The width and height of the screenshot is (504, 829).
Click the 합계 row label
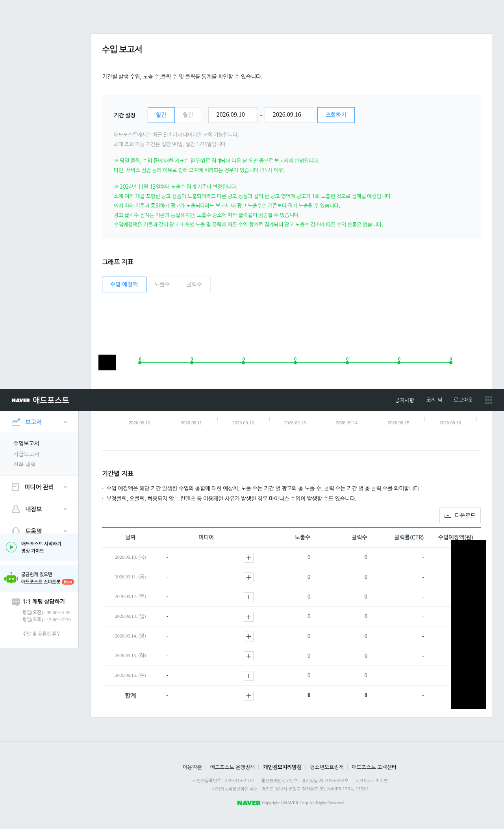point(130,695)
